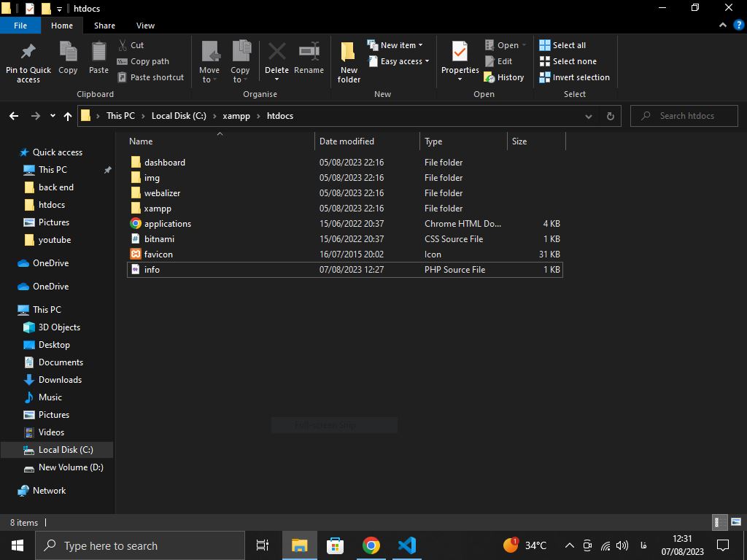Click the Open command in ribbon
The width and height of the screenshot is (747, 560).
coord(506,45)
